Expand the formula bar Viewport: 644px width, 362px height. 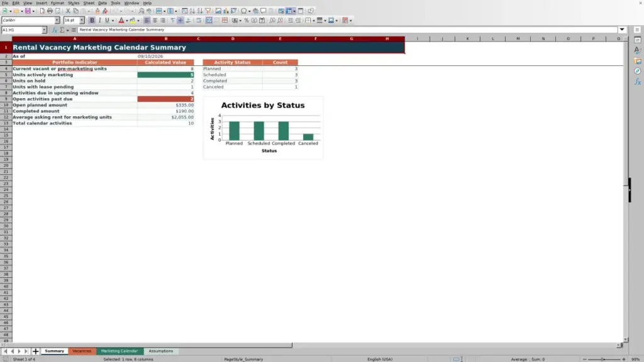coord(622,30)
